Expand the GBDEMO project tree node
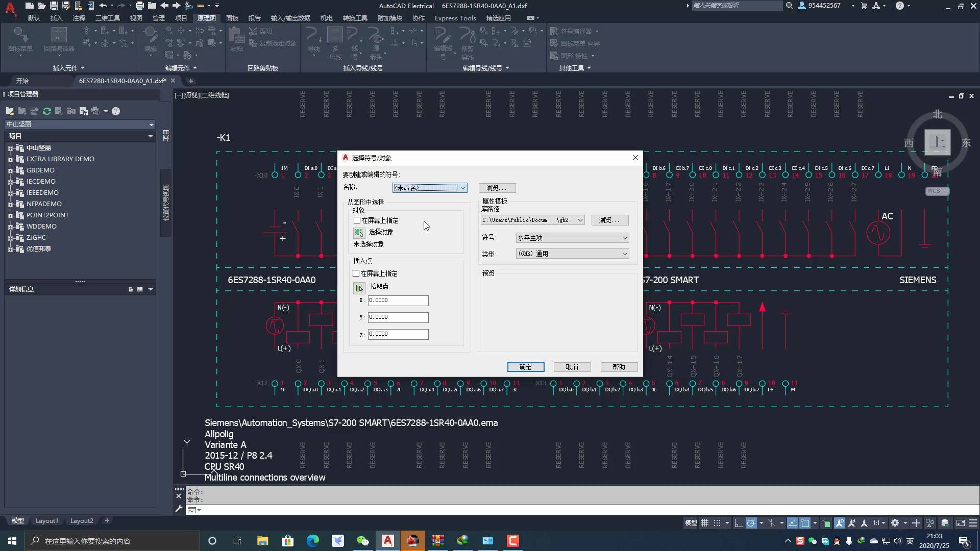 coord(10,171)
